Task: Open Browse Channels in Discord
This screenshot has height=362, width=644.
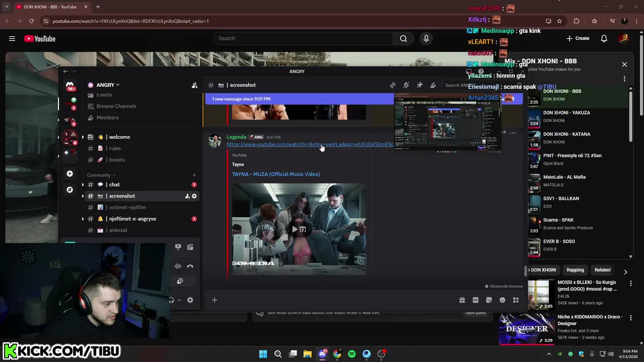Action: 116,106
